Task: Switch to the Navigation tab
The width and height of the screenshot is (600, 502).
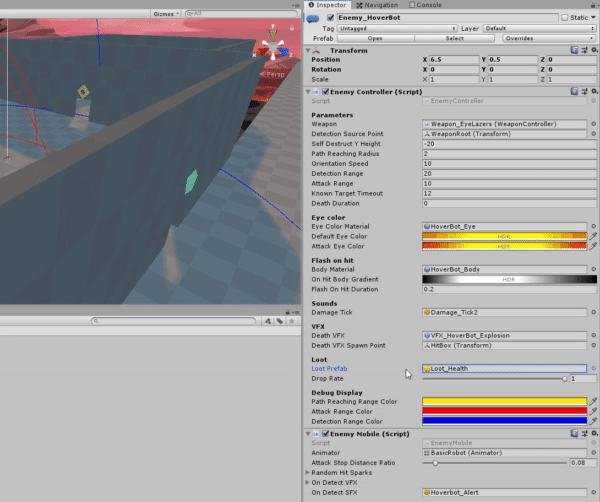Action: (x=377, y=5)
